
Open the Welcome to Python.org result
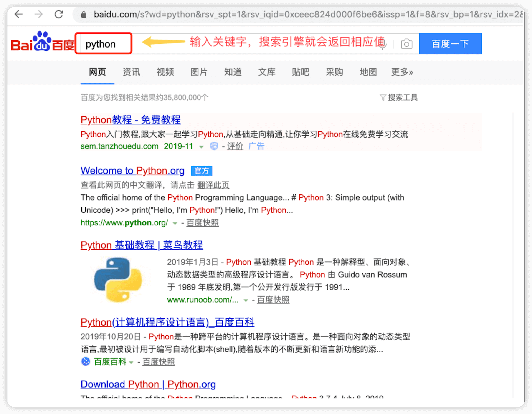tap(132, 171)
